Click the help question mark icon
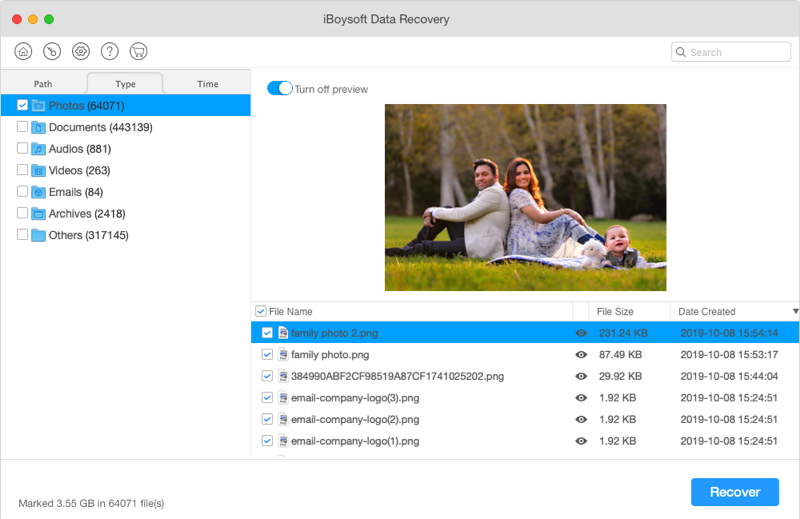The image size is (800, 519). [110, 51]
